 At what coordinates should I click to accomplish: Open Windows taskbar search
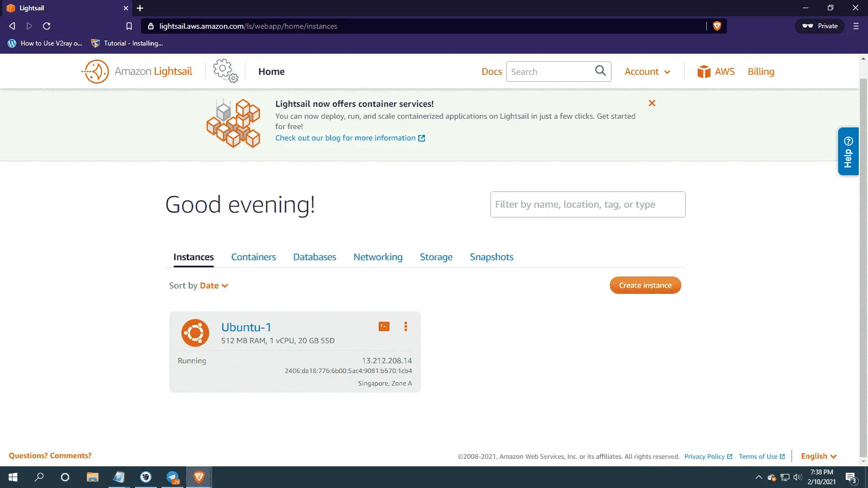[39, 477]
